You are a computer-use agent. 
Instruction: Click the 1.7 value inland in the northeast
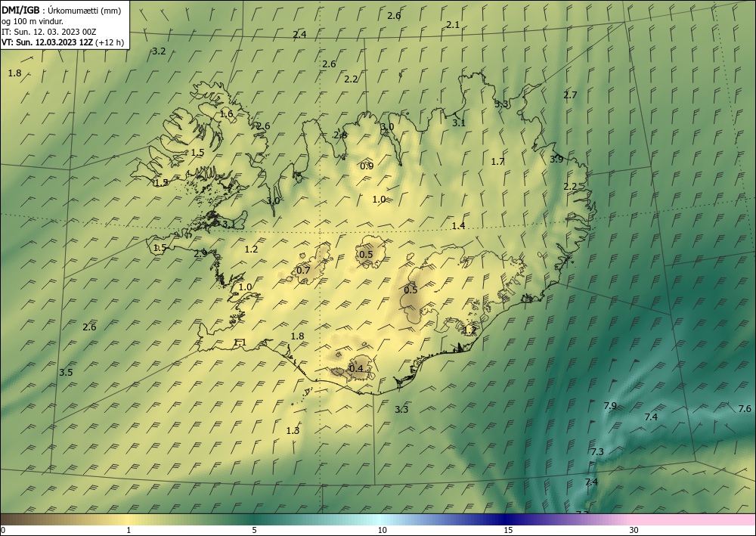point(497,162)
